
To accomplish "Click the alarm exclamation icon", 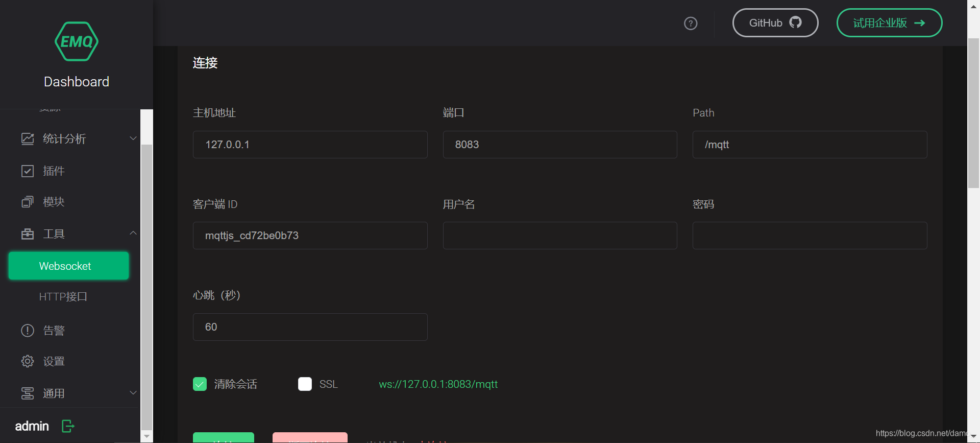I will pos(28,331).
